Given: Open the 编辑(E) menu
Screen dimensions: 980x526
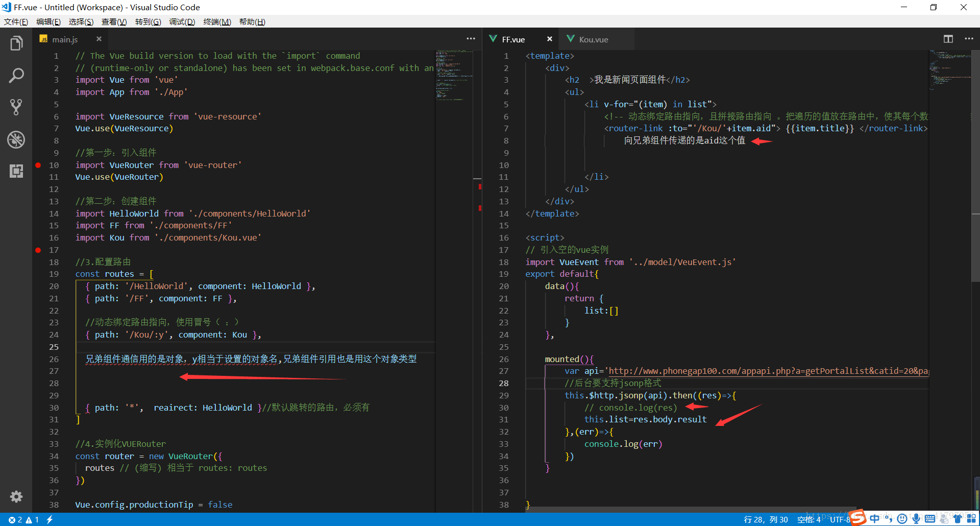Looking at the screenshot, I should 48,22.
